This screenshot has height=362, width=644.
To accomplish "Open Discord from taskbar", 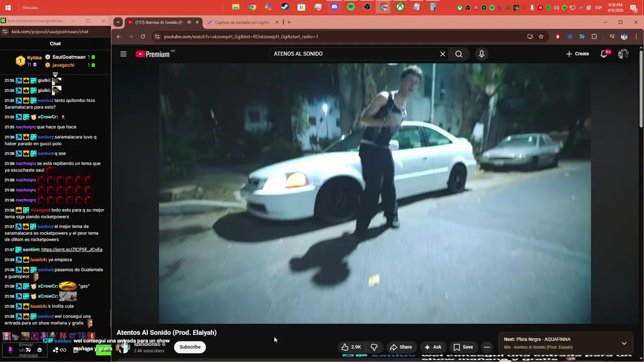I will point(334,7).
